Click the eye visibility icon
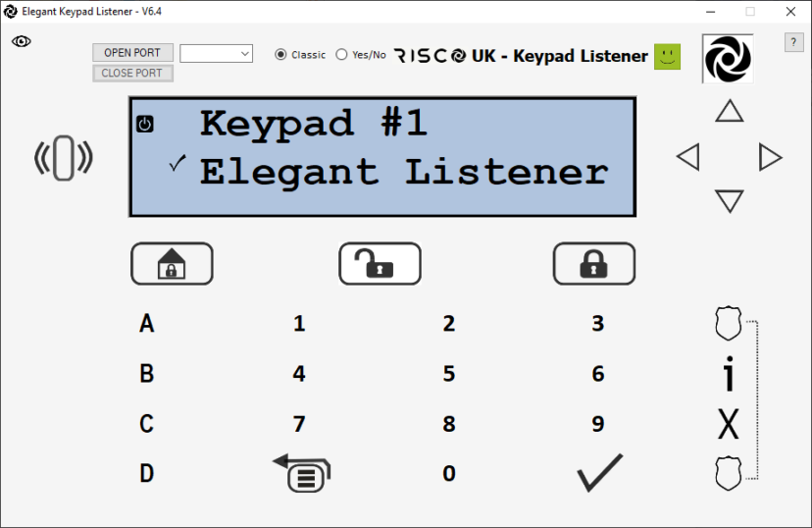Screen dimensions: 812x528 (22, 41)
